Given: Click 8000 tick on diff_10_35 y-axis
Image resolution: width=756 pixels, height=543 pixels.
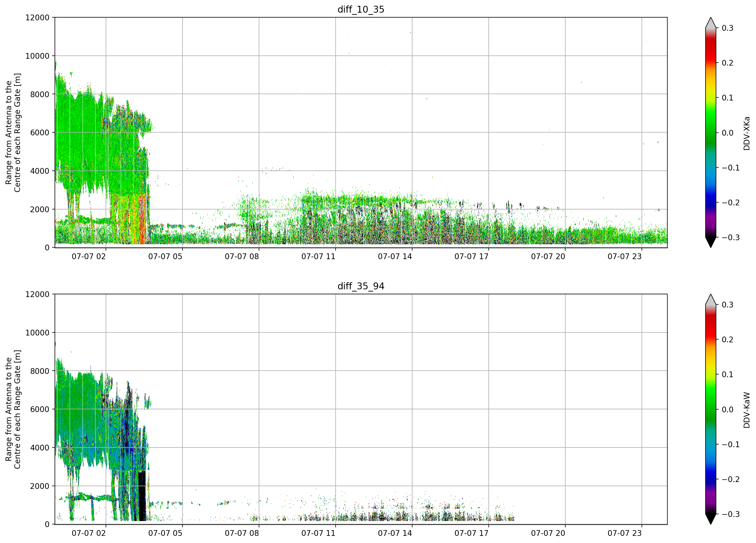Looking at the screenshot, I should pyautogui.click(x=40, y=94).
